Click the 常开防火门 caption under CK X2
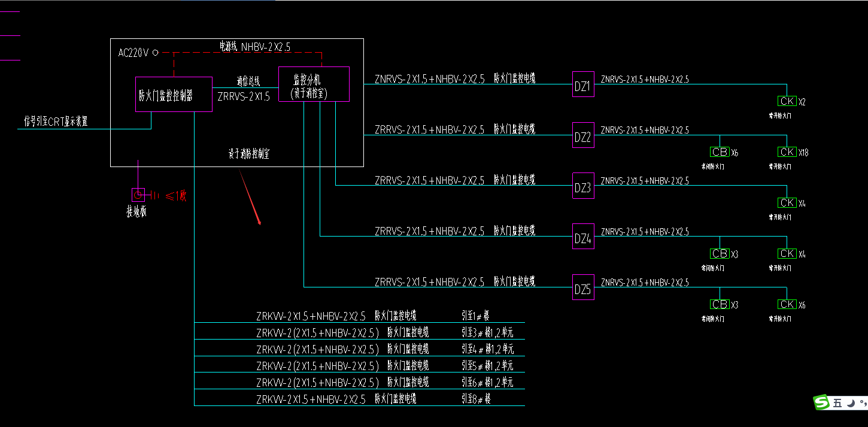 pos(780,116)
